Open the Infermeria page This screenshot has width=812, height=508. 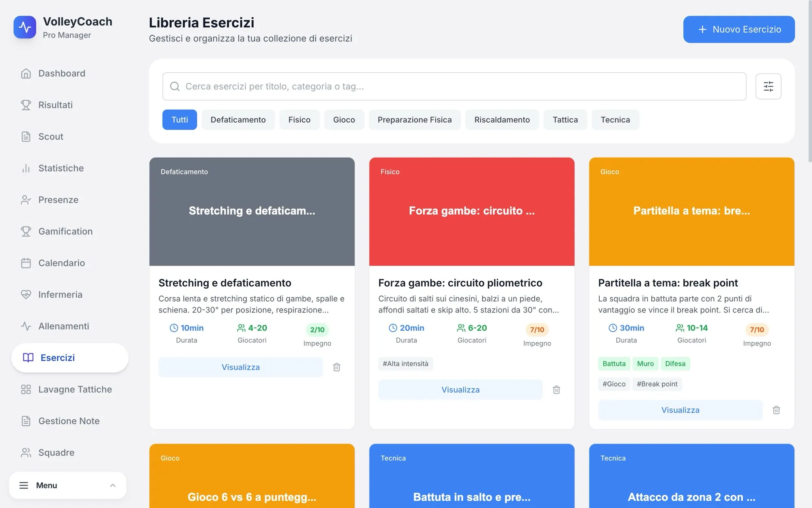[x=70, y=295]
